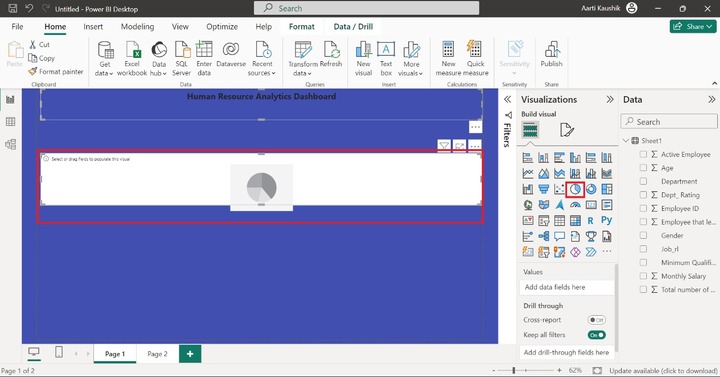Select the Treemap visual

607,189
